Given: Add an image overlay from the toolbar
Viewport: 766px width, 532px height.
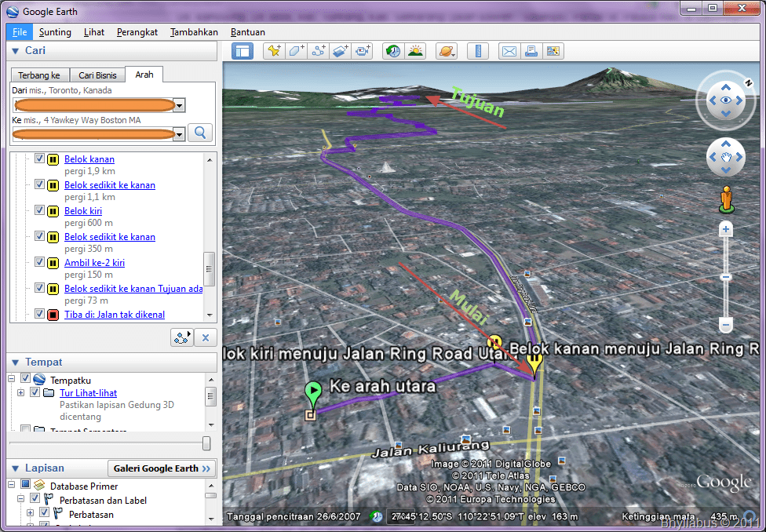Looking at the screenshot, I should coord(340,51).
